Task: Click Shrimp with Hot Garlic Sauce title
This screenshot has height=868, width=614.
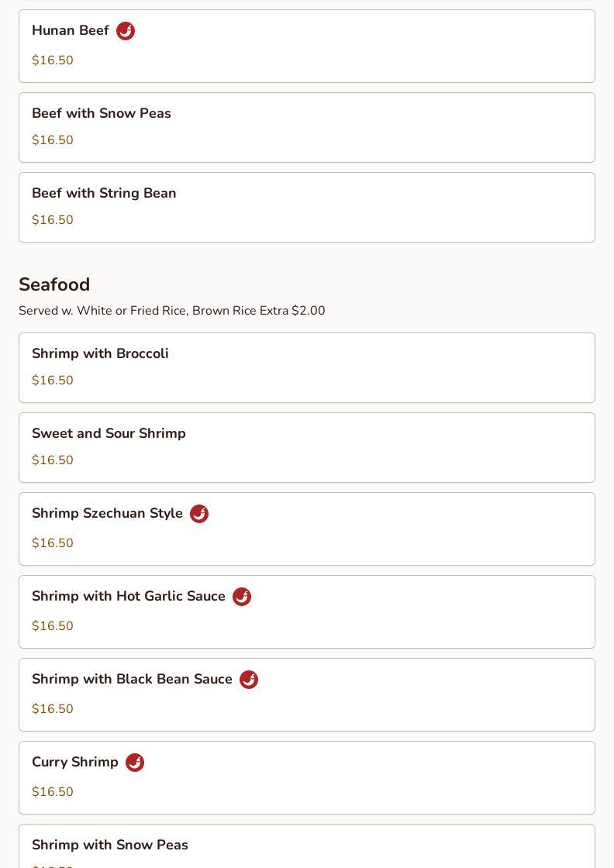Action: coord(129,596)
